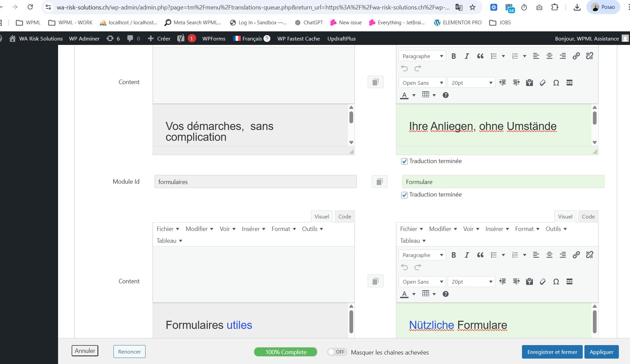Image resolution: width=630 pixels, height=364 pixels.
Task: Click the Renoncer button
Action: tap(129, 352)
